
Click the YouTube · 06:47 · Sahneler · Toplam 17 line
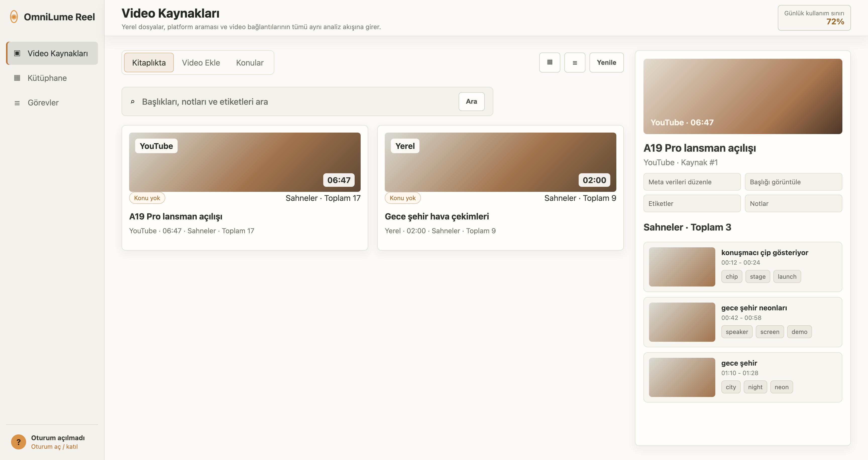pos(192,231)
